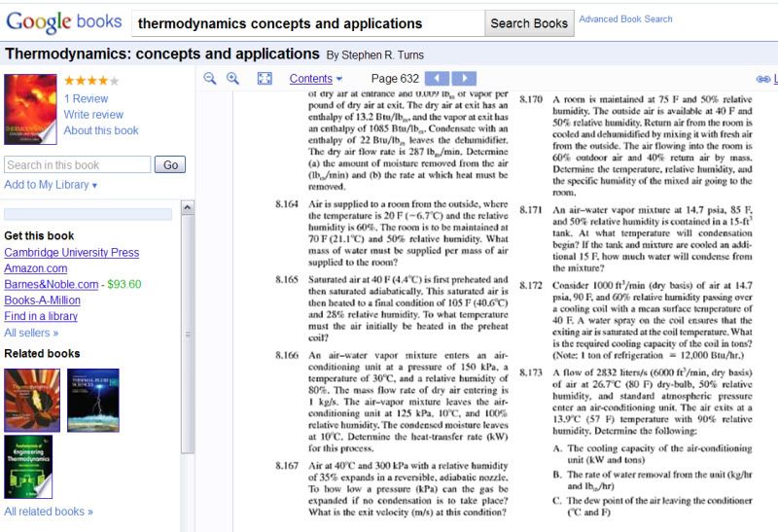
Task: Open Barnes&Noble.com seller link
Action: point(52,284)
